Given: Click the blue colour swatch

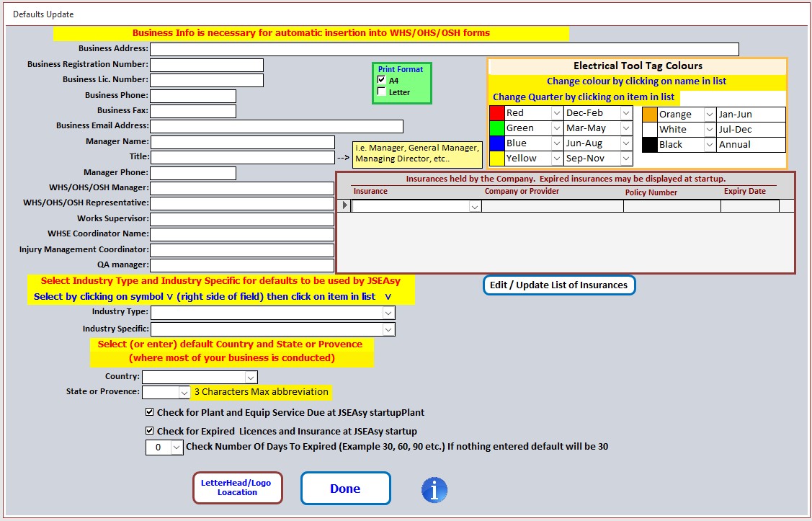Looking at the screenshot, I should tap(497, 143).
